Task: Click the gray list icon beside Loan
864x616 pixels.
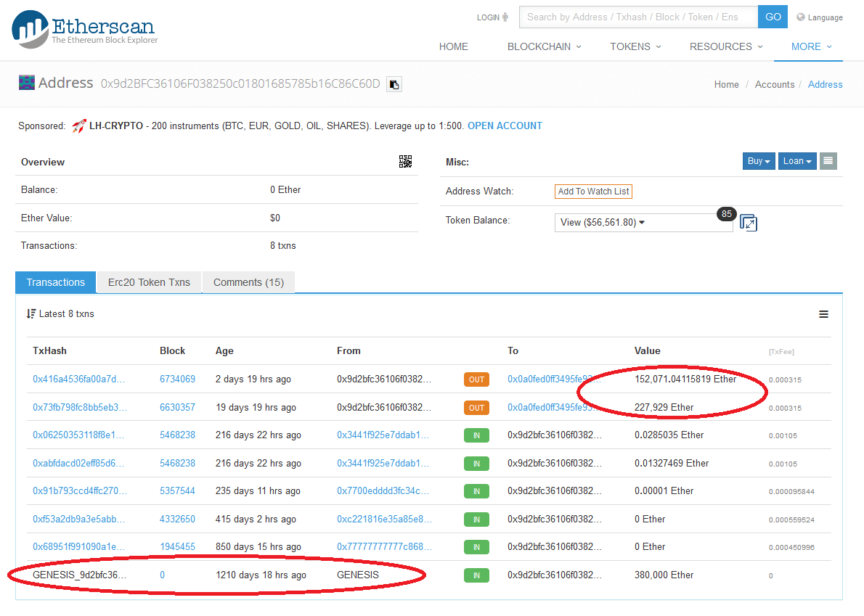Action: [828, 161]
